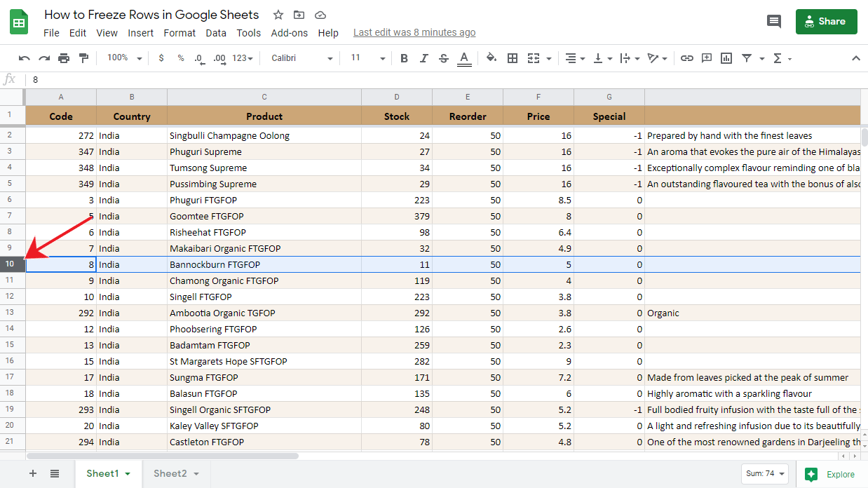Print the spreadsheet with the printer icon
The height and width of the screenshot is (488, 868).
64,58
